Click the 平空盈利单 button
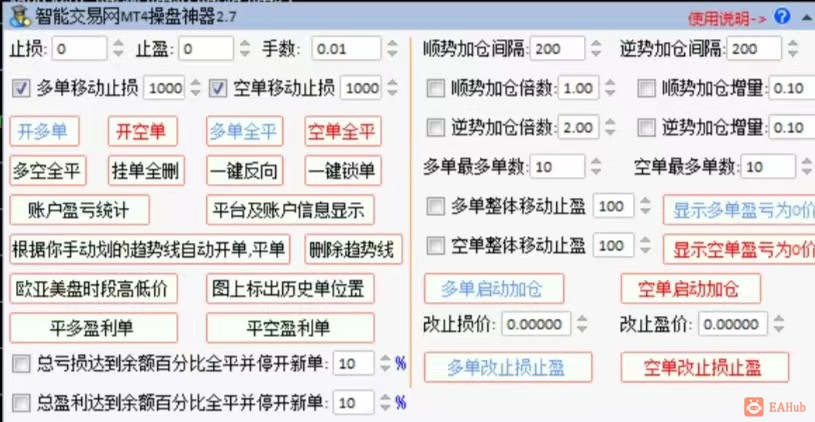Screen dimensions: 815x422 [290, 328]
